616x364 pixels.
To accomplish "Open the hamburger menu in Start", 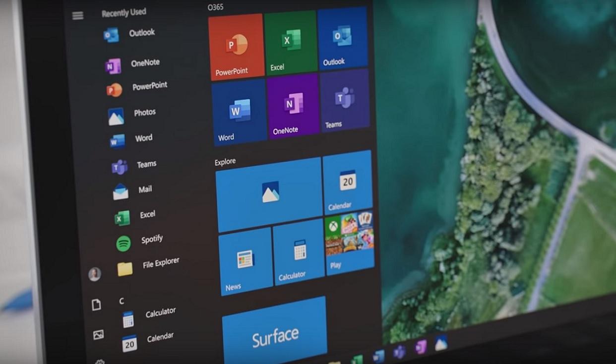I will [77, 15].
